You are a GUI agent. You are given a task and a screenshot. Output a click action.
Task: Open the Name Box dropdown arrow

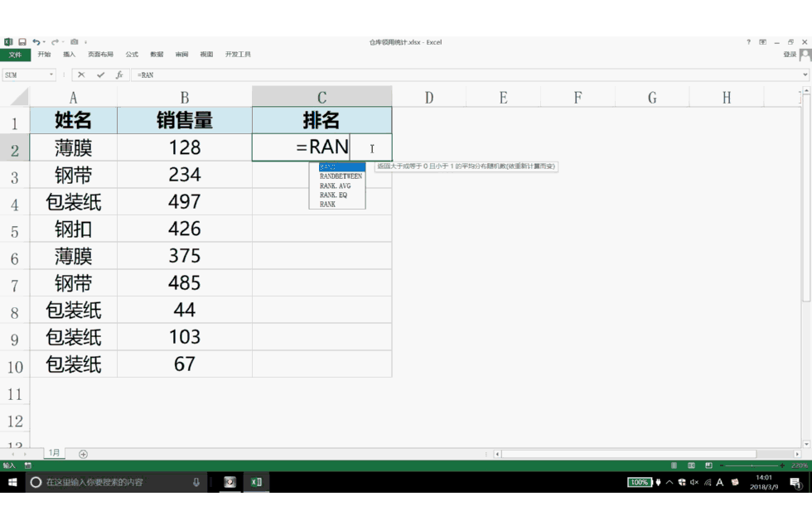pos(51,75)
